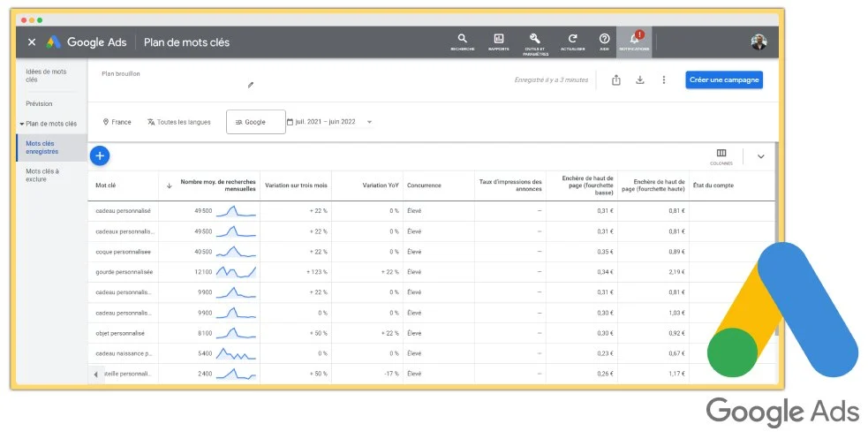
Task: Click the 12100 search volume cell
Action: (203, 272)
